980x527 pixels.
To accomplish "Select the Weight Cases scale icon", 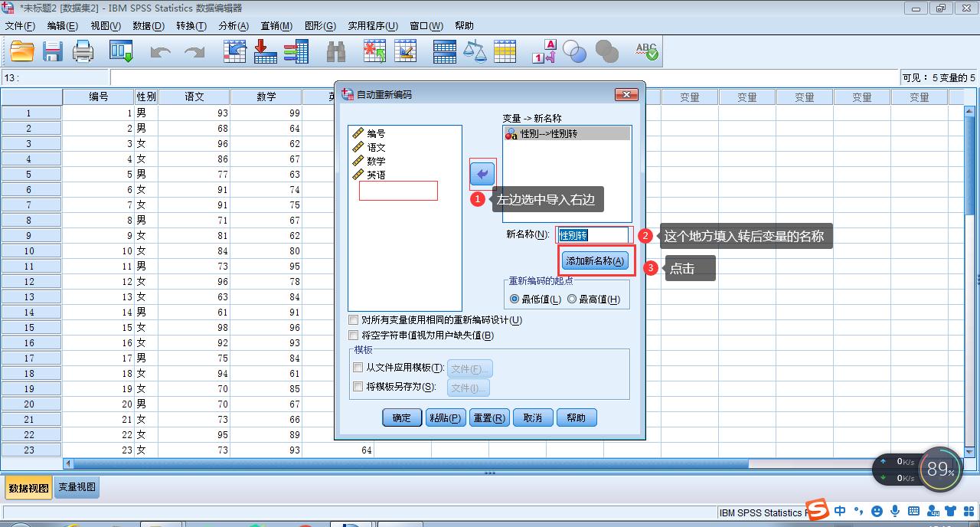I will tap(475, 51).
